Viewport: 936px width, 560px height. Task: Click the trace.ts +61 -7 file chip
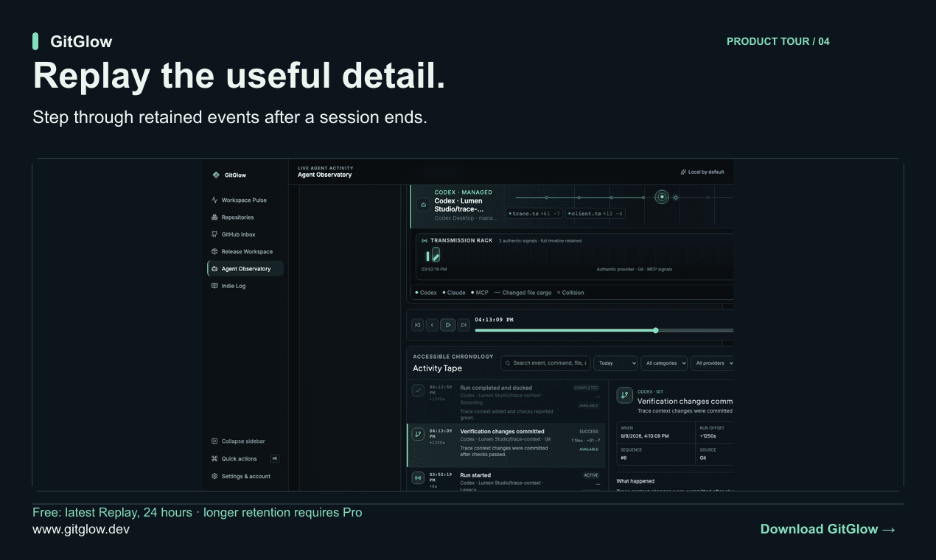coord(534,214)
